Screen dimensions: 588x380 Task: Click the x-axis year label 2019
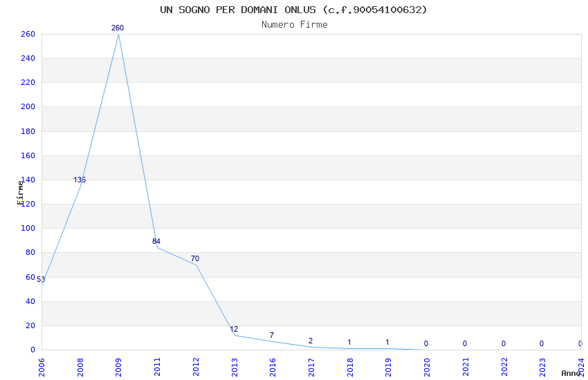coord(389,367)
